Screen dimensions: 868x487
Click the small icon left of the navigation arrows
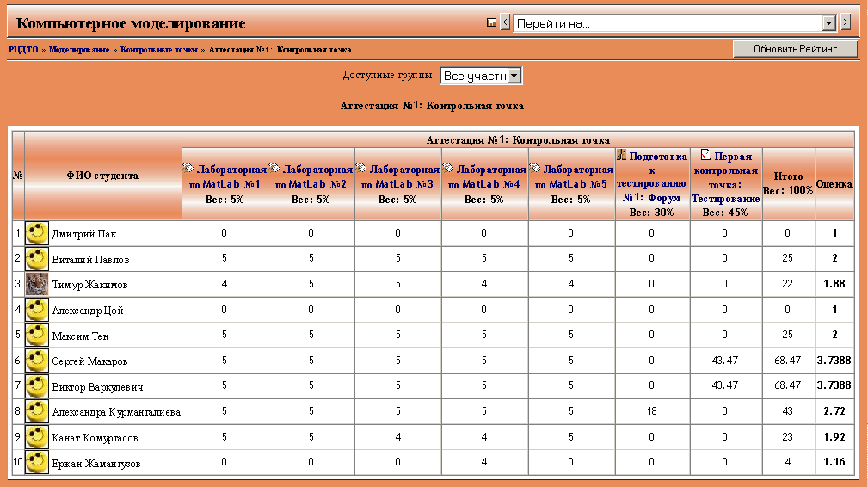pos(491,22)
